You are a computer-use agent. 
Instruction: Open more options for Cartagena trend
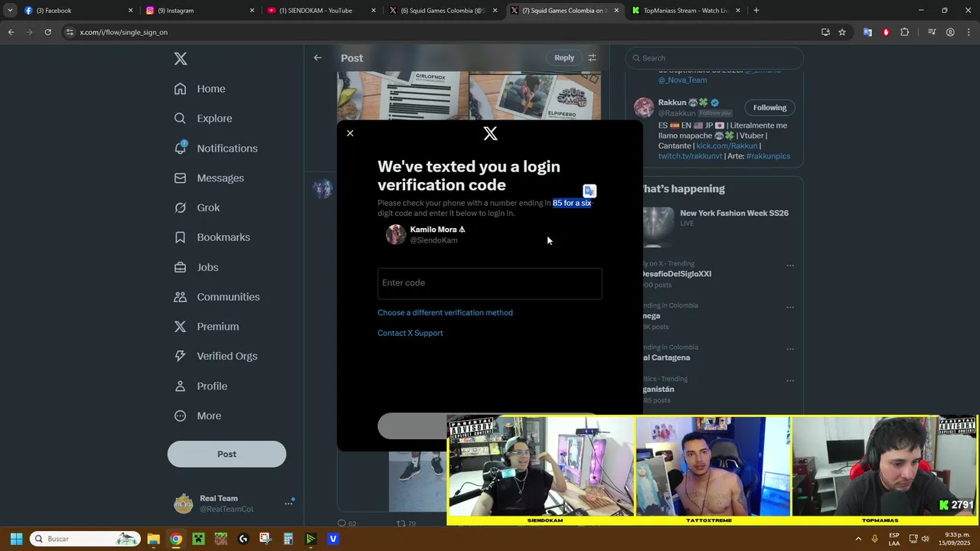click(790, 349)
